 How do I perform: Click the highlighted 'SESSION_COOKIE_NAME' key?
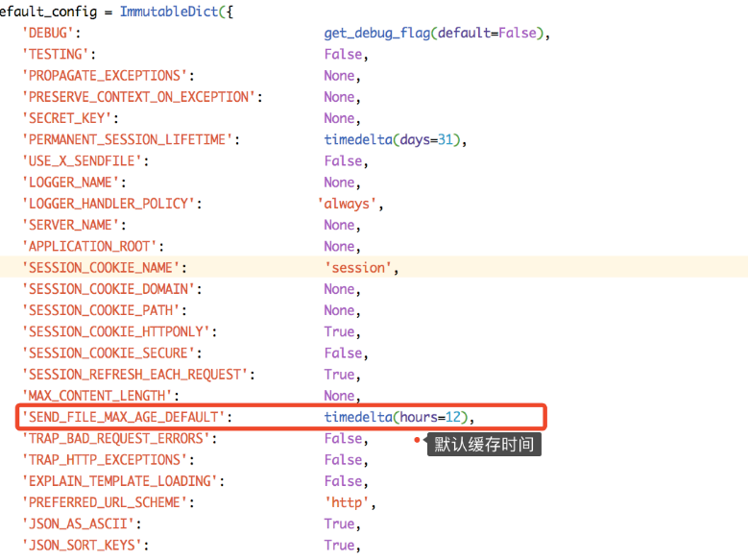[105, 268]
